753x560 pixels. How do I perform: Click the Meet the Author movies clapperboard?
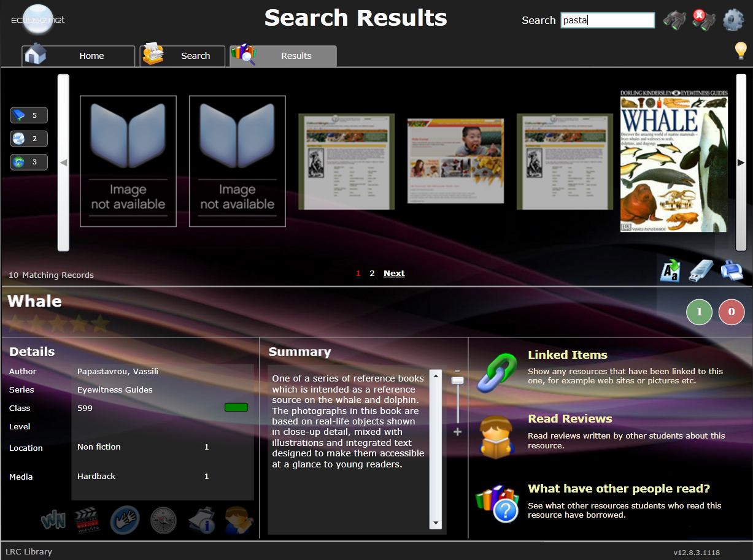87,520
